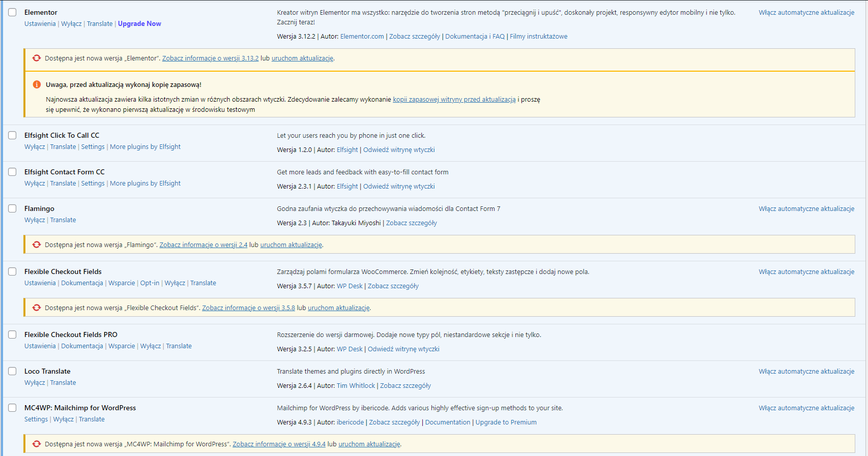Open Elementor Zobacz szczegóły link
Viewport: 868px width, 456px height.
(415, 36)
